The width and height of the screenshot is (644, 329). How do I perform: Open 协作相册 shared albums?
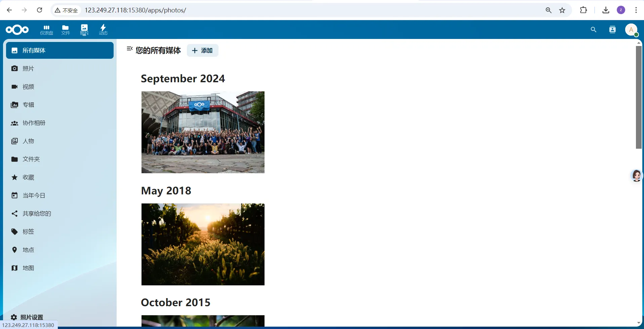pos(60,123)
